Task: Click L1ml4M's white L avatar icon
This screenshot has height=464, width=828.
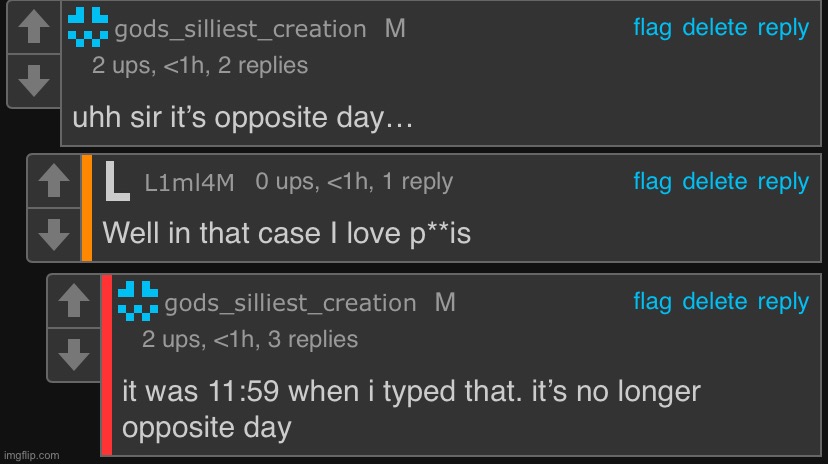Action: (x=117, y=180)
